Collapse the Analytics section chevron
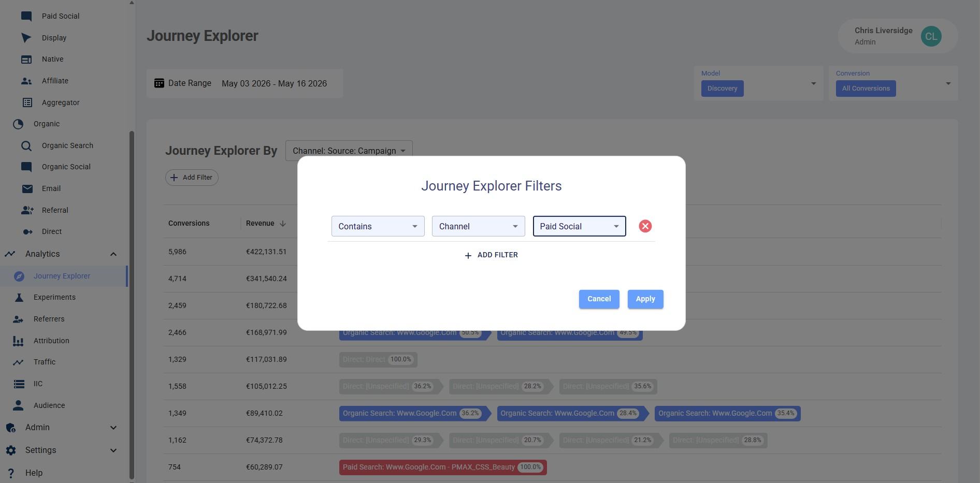Image resolution: width=980 pixels, height=483 pixels. [113, 254]
